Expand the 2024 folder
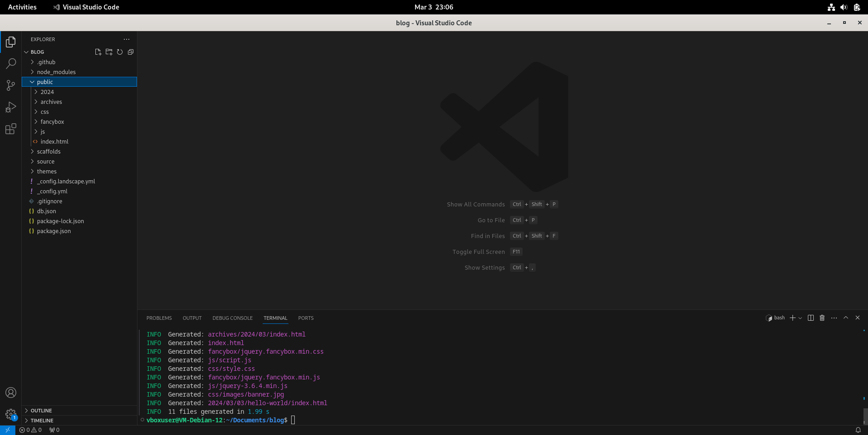 pyautogui.click(x=79, y=92)
